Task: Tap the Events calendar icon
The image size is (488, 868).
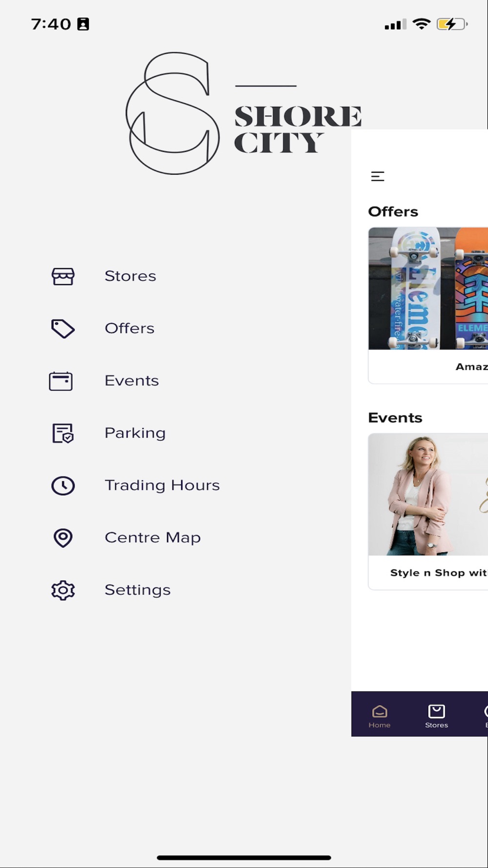Action: point(61,381)
